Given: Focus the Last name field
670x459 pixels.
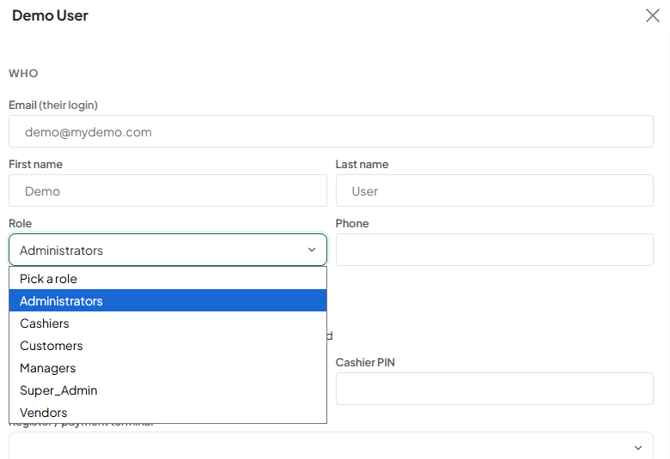Looking at the screenshot, I should click(494, 191).
